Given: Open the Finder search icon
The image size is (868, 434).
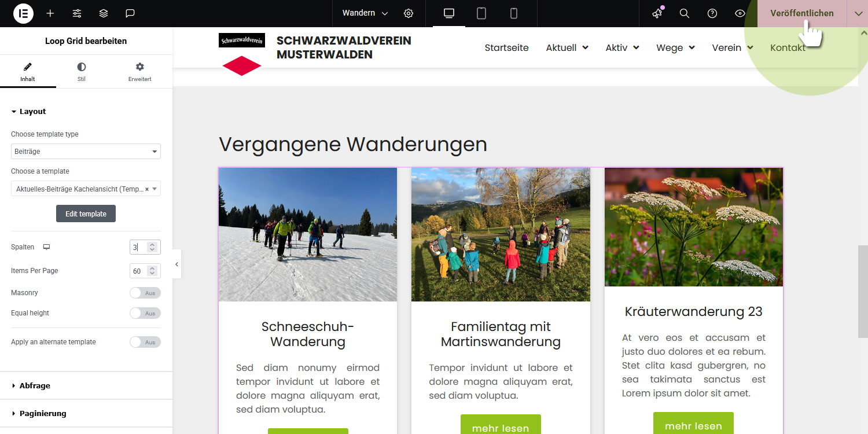Looking at the screenshot, I should point(685,13).
